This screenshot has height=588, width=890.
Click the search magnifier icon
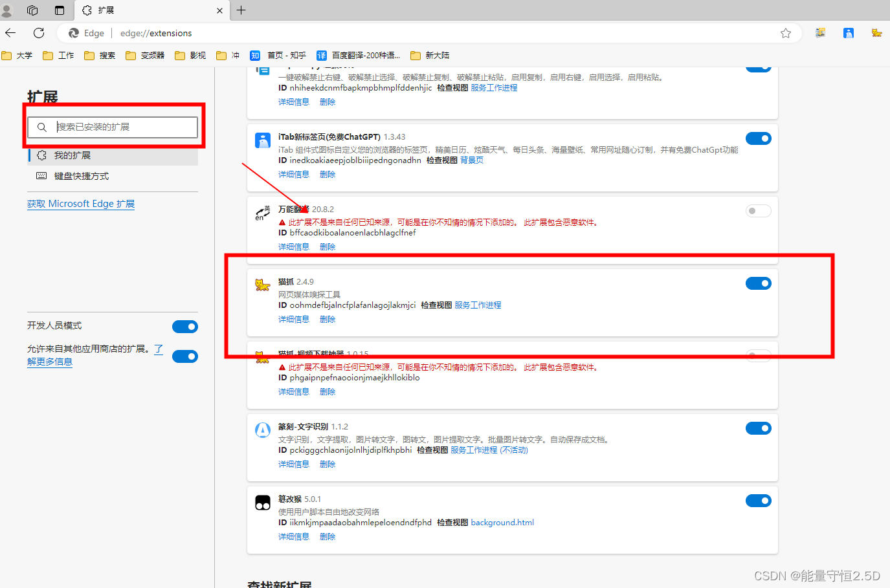pyautogui.click(x=42, y=127)
